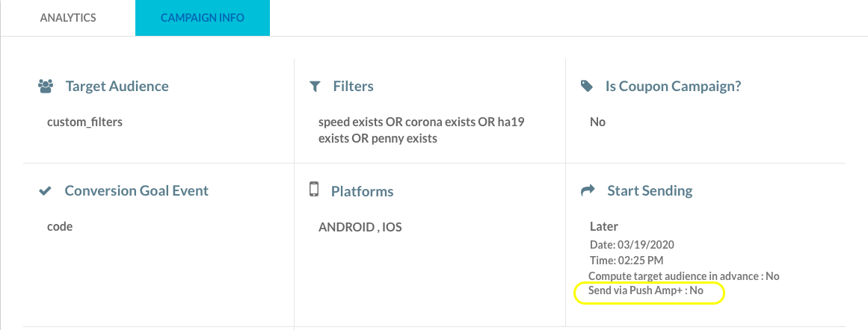Click the Is Coupon Campaign heading
Image resolution: width=868 pixels, height=330 pixels.
point(673,86)
